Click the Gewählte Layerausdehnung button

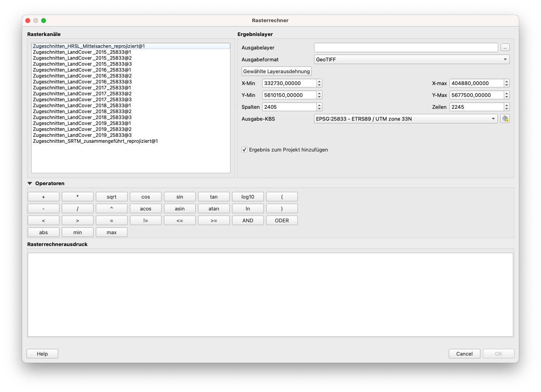[x=276, y=71]
